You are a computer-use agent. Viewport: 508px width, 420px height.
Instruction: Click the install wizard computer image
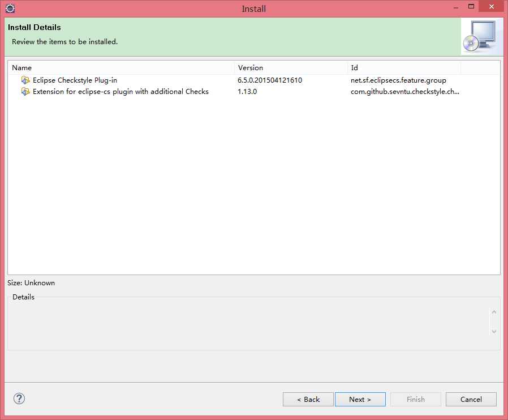coord(481,36)
